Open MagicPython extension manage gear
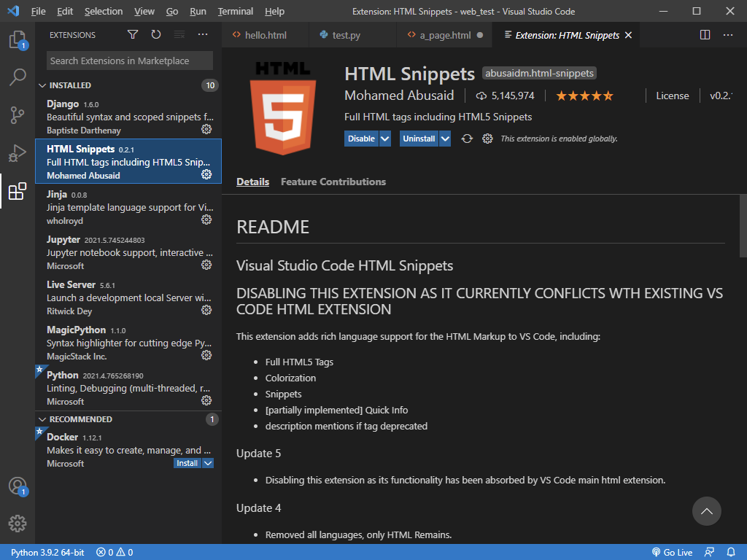This screenshot has width=747, height=560. tap(206, 355)
